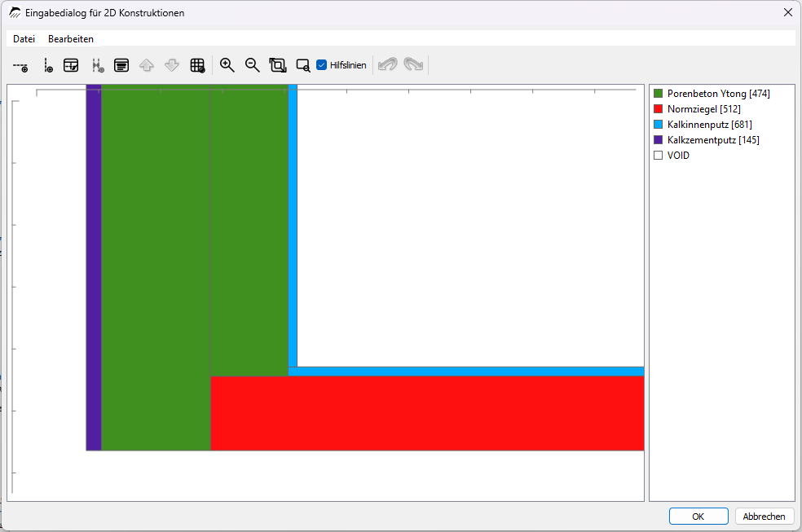
Task: Click the greyed undo arrow
Action: coord(388,65)
